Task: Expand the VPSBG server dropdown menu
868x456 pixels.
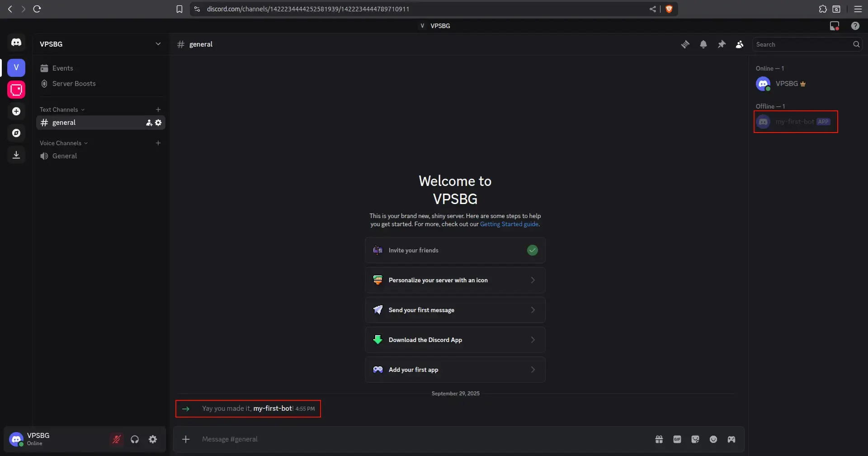Action: tap(158, 44)
